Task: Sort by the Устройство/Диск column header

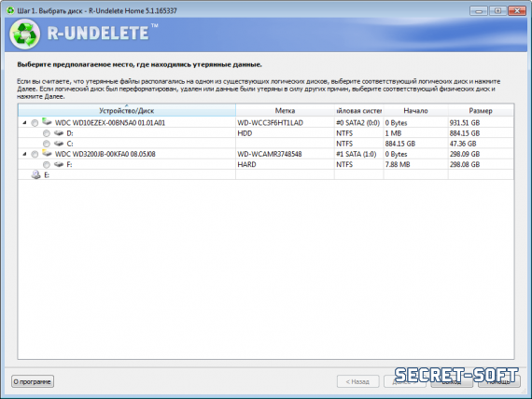Action: (x=127, y=111)
